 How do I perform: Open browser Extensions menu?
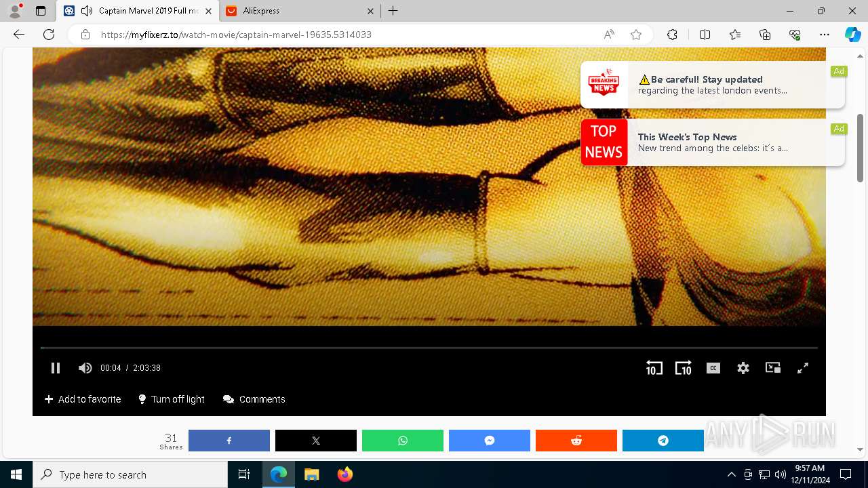[x=672, y=35]
